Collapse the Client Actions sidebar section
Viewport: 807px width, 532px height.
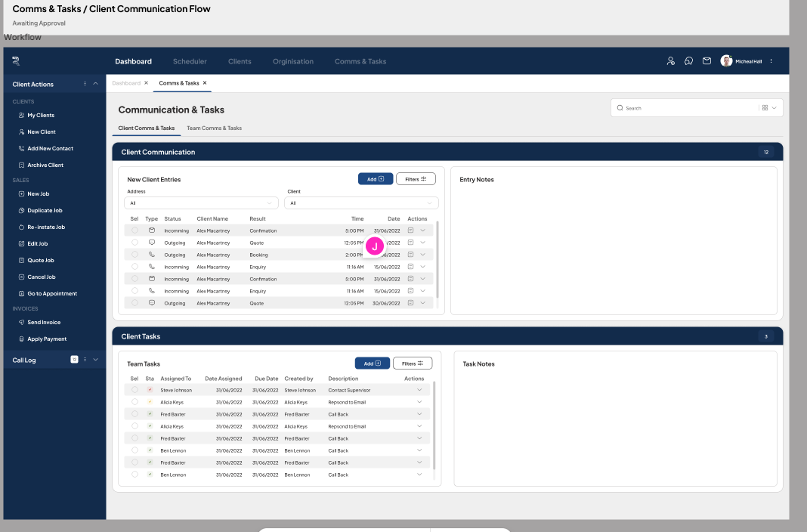pyautogui.click(x=95, y=84)
